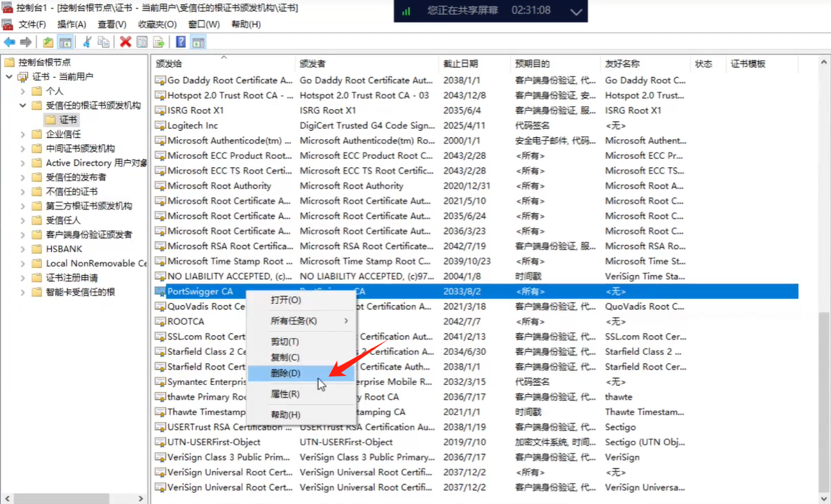Click the 2033/8/2 date in PortSwigger row

pyautogui.click(x=461, y=292)
